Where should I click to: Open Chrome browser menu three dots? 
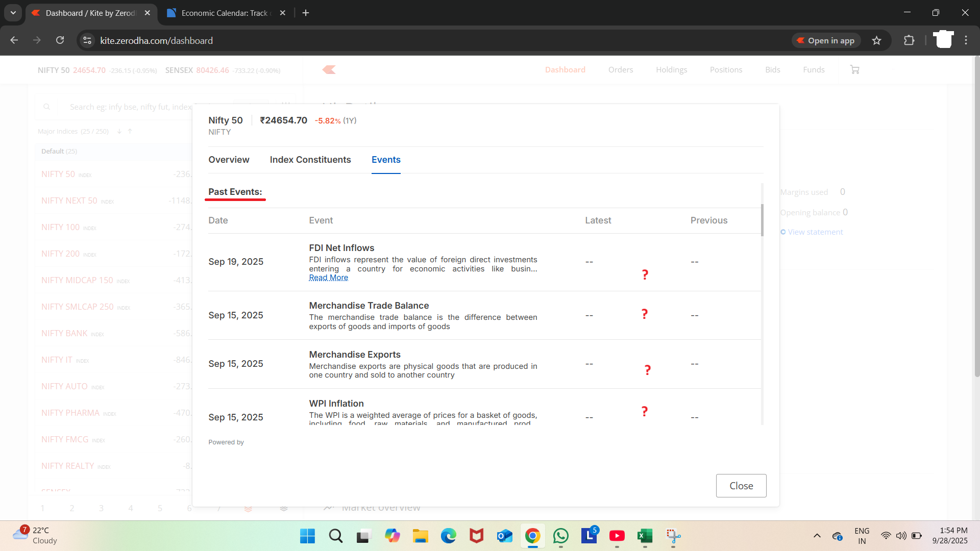[x=966, y=40]
